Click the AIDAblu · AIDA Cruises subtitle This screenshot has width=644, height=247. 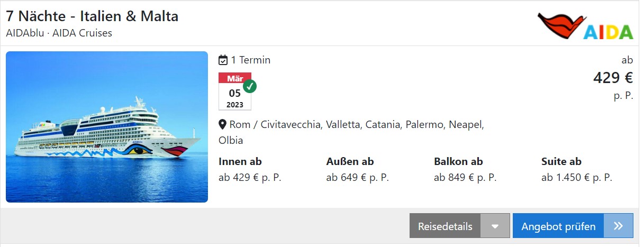[x=59, y=33]
